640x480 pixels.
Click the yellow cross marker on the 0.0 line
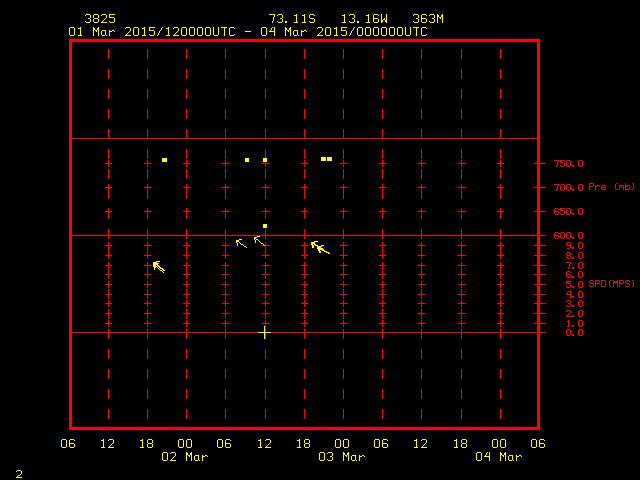coord(264,333)
